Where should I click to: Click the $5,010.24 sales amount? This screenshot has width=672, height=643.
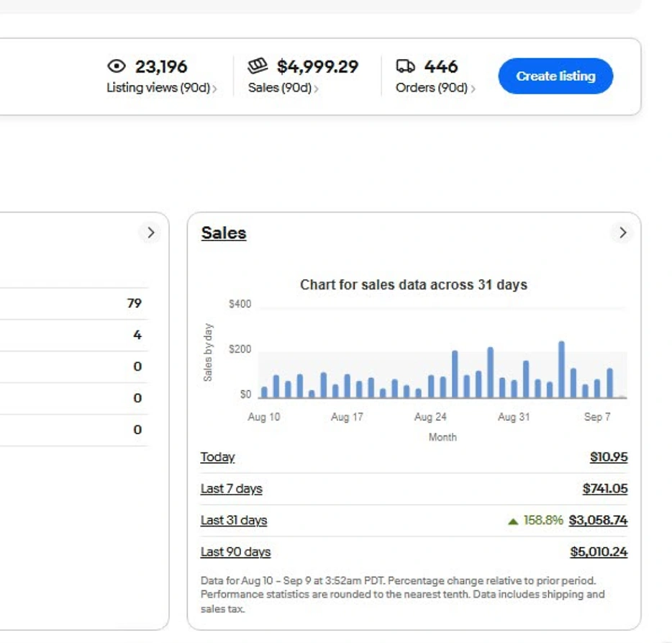click(599, 552)
